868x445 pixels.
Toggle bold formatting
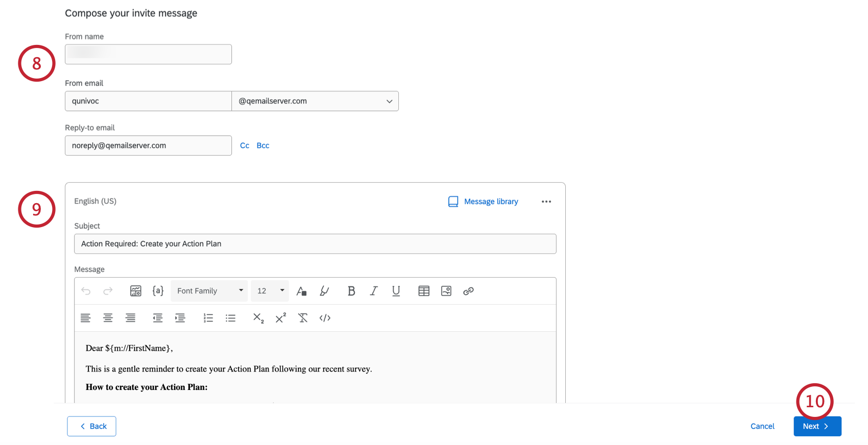pyautogui.click(x=351, y=291)
